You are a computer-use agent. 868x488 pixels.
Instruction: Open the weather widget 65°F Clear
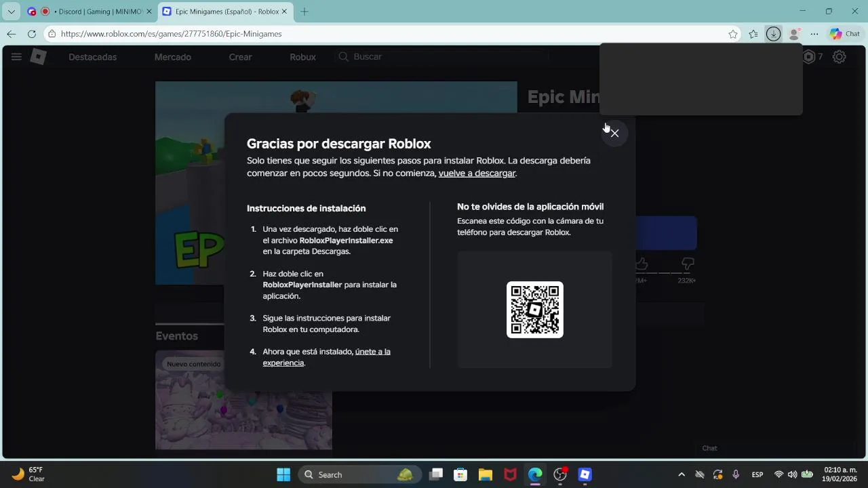28,474
